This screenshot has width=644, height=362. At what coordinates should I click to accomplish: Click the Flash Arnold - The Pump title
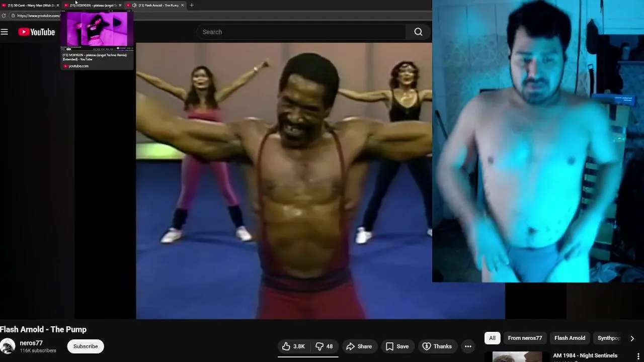(x=43, y=329)
